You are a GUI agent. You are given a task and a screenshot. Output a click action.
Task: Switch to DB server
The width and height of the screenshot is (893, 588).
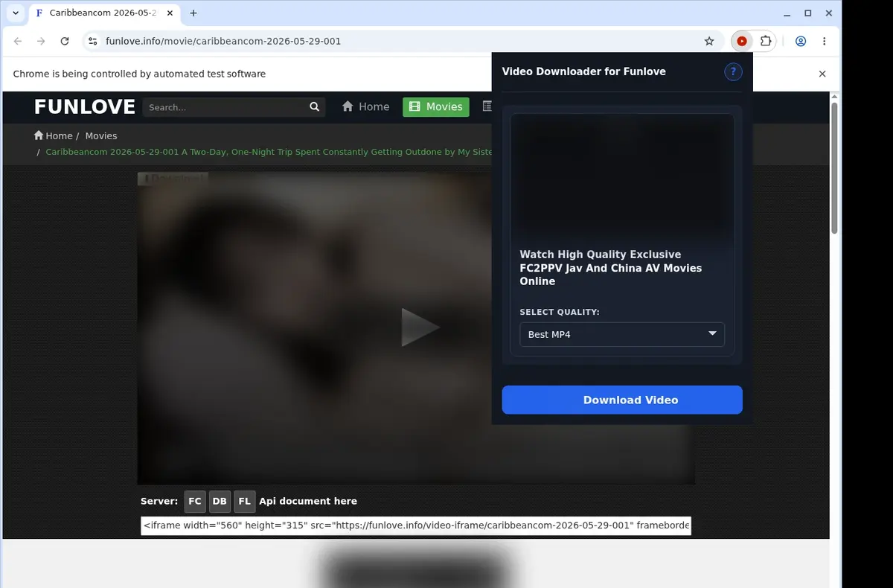(220, 502)
